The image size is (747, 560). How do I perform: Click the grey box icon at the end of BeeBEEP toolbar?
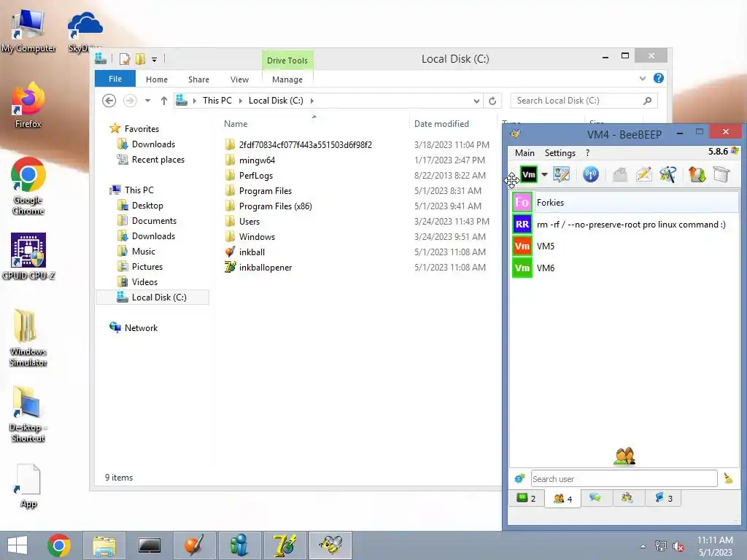tap(721, 174)
